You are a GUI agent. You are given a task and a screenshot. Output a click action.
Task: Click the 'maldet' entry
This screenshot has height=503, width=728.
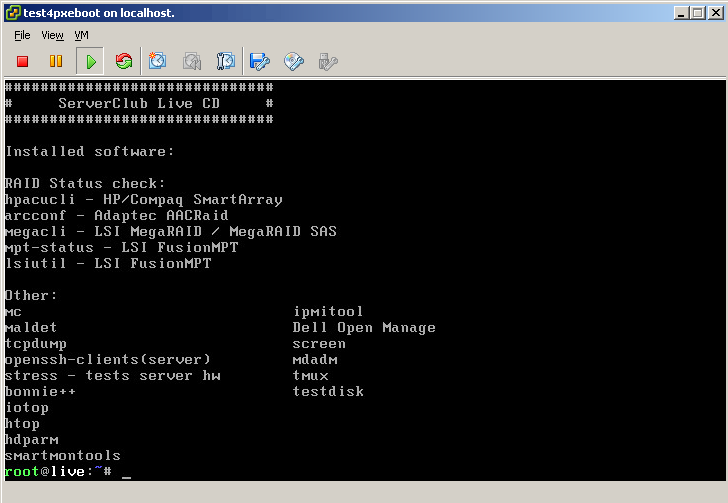[31, 327]
